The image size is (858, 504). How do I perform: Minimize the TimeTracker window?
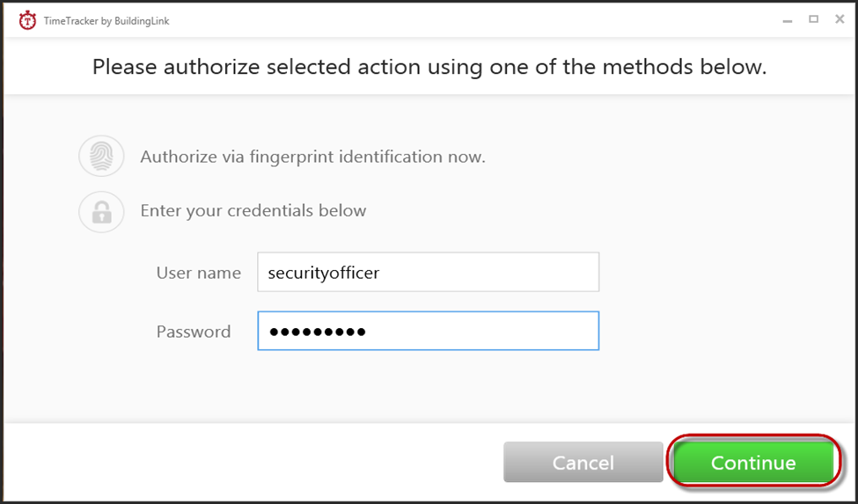[788, 21]
